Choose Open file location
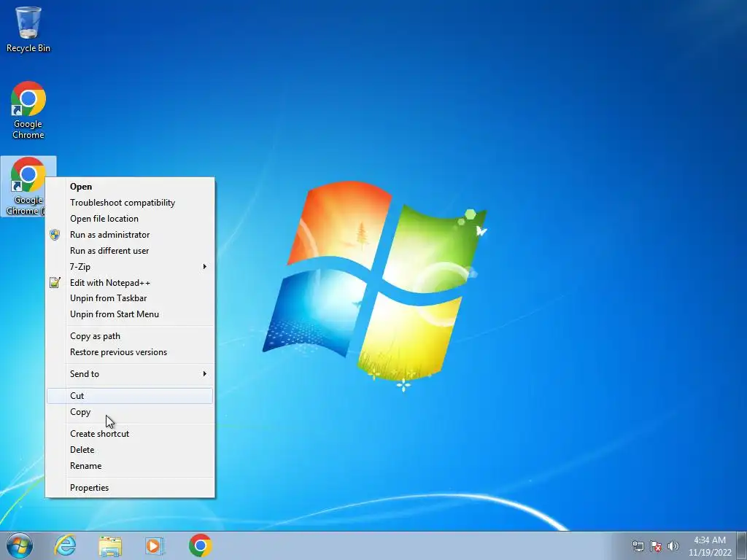 click(x=130, y=219)
